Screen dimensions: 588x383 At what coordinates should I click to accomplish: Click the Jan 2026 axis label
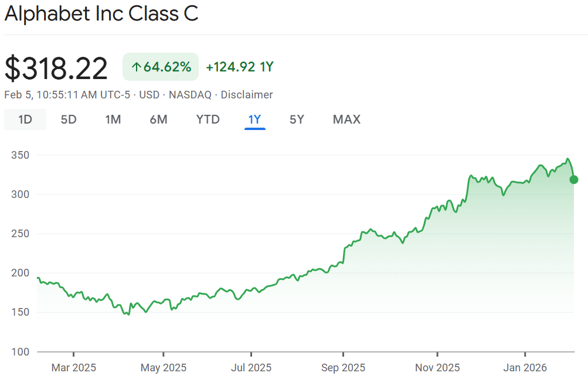coord(525,368)
